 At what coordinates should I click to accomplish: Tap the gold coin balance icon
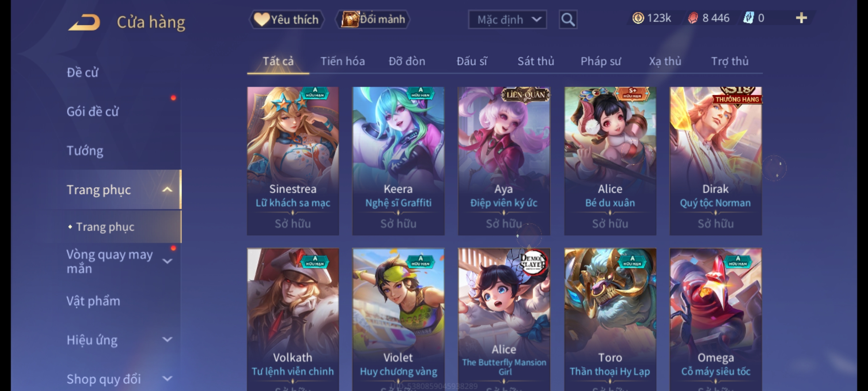[638, 18]
